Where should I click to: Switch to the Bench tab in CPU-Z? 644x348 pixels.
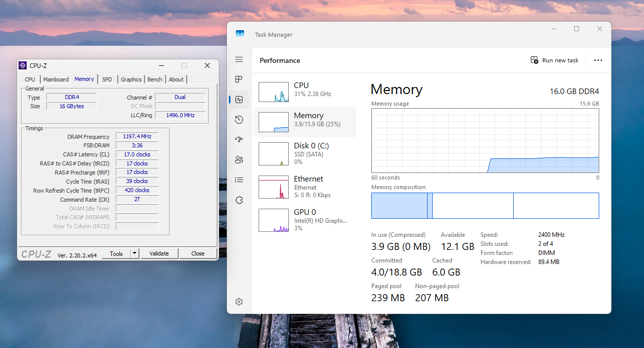(155, 79)
